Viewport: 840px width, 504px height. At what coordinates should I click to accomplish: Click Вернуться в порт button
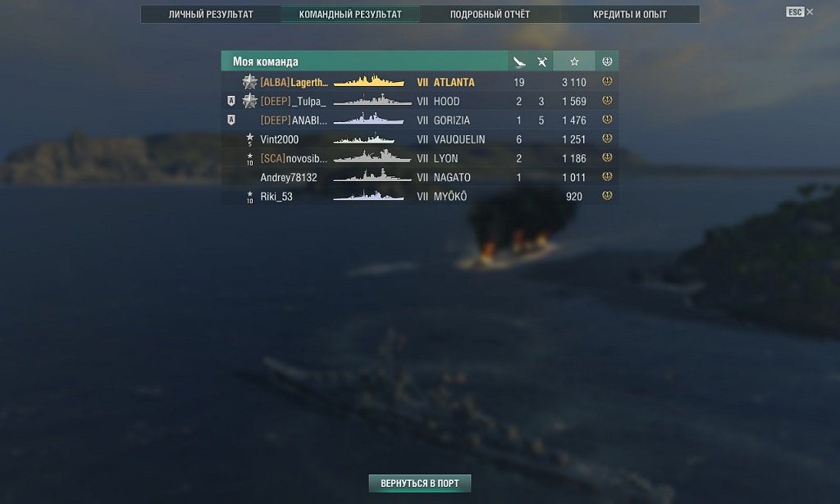tap(419, 484)
